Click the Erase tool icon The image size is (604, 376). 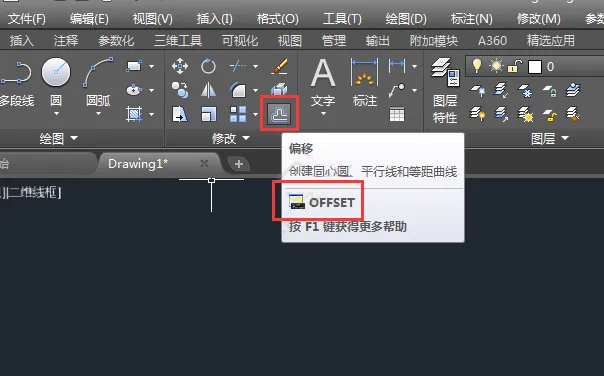[x=279, y=66]
